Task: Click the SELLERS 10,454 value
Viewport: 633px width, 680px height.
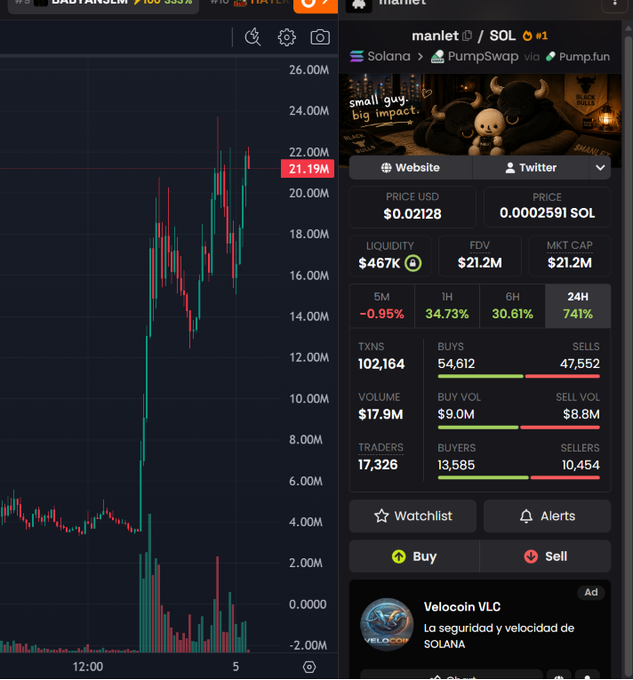Action: pos(581,465)
